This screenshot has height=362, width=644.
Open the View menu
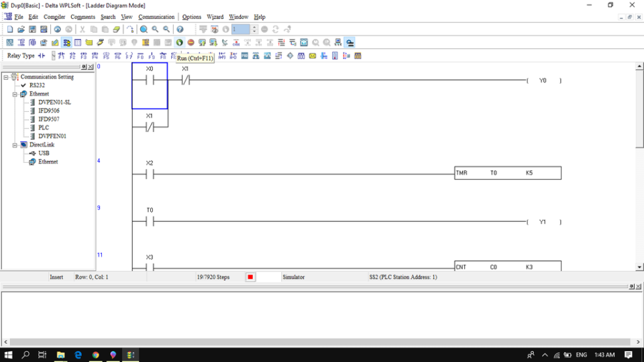click(x=127, y=17)
